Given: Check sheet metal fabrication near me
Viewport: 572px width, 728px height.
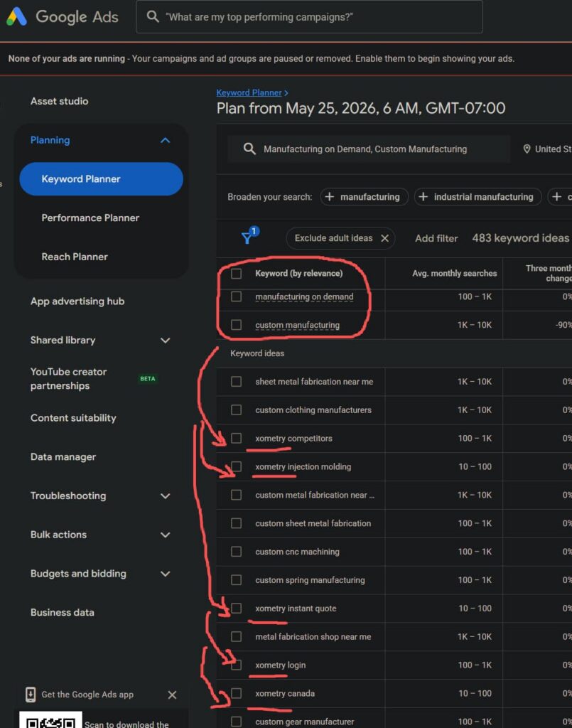Looking at the screenshot, I should coord(236,381).
